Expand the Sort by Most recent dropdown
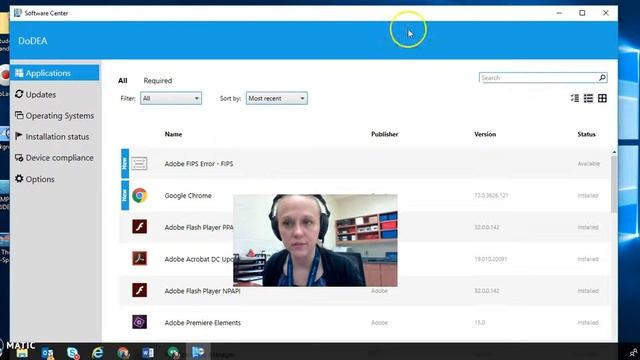The width and height of the screenshot is (640, 360). pos(276,98)
